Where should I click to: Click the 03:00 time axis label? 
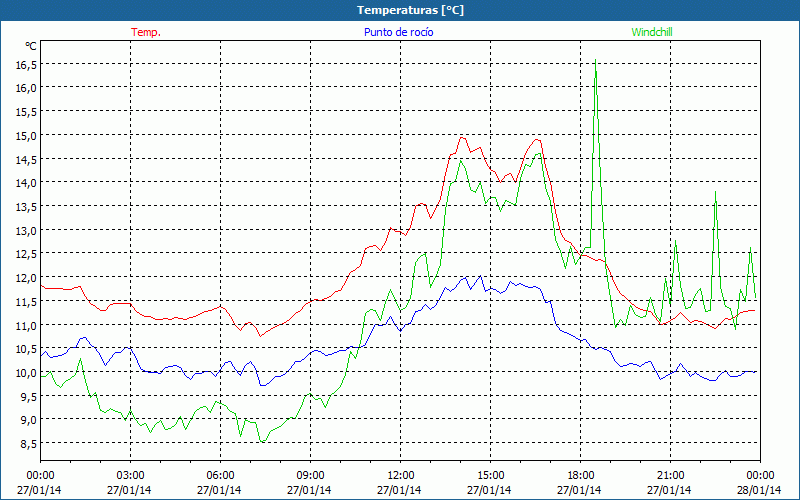coord(130,476)
